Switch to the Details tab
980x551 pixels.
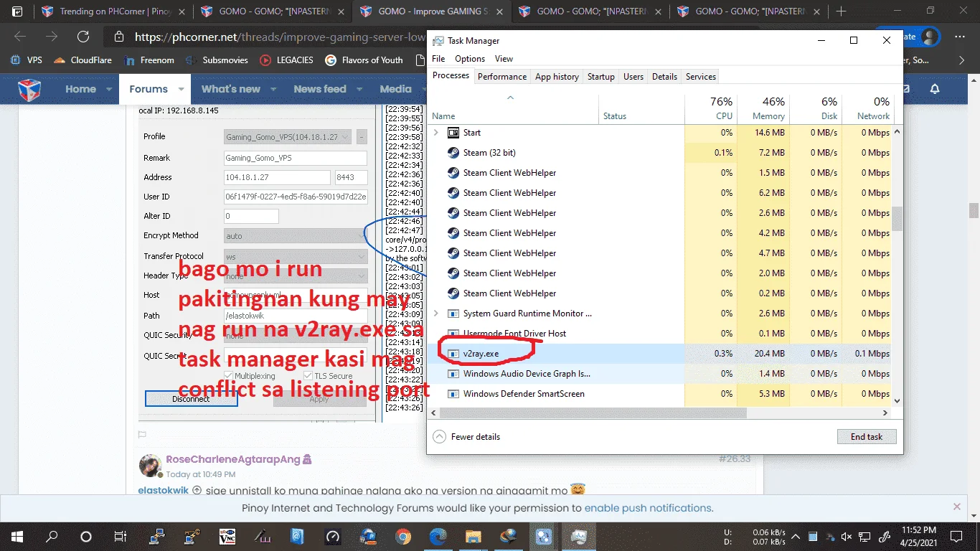click(664, 77)
